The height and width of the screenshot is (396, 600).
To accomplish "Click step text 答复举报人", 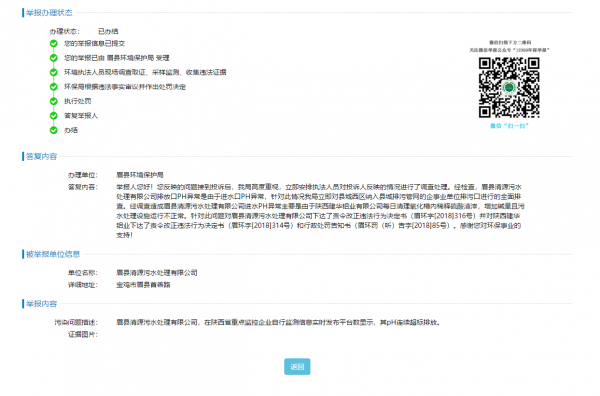I will [81, 116].
